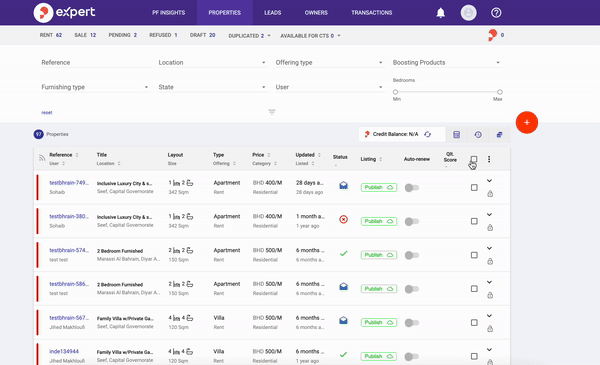The image size is (600, 365).
Task: Click the red rejected status icon for testbhrain-380
Action: [x=344, y=219]
